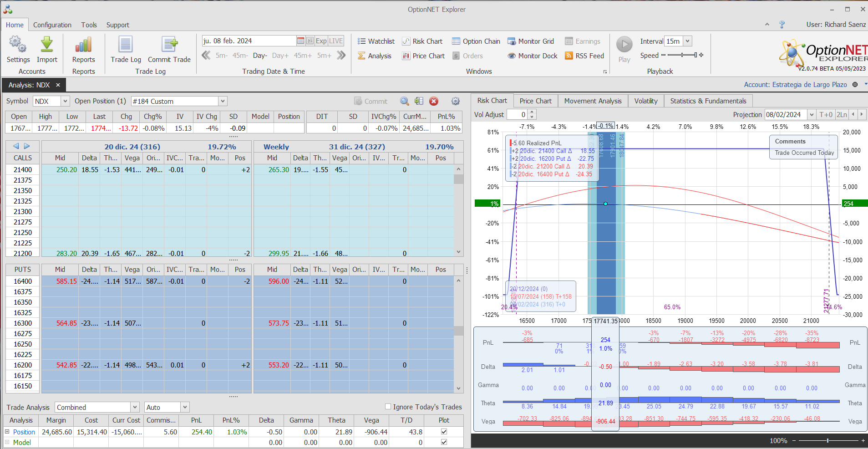Viewport: 868px width, 449px height.
Task: Open the Projection date dropdown
Action: 811,115
